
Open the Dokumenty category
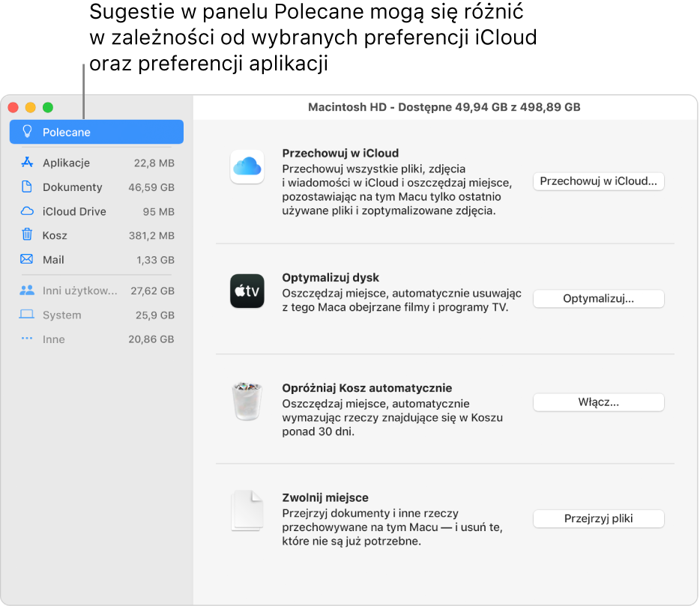(97, 187)
